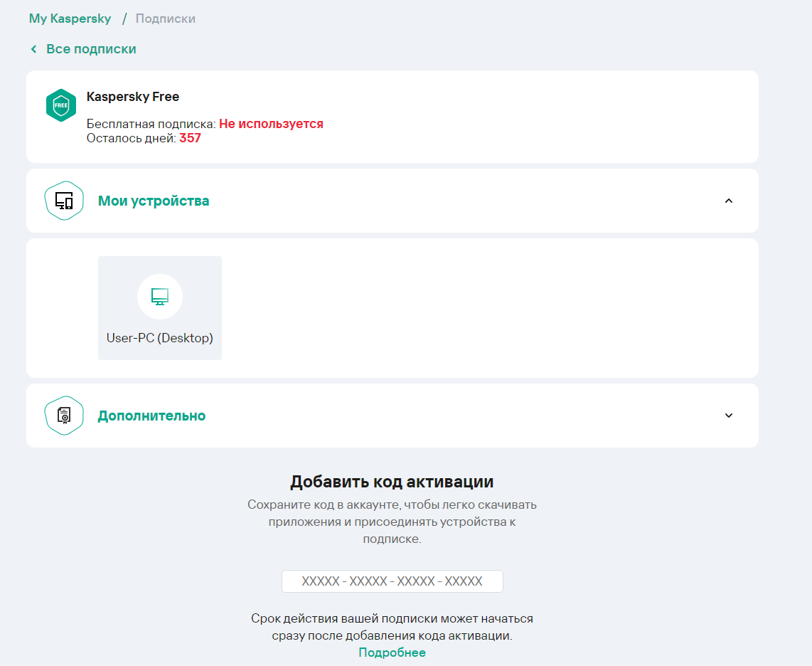Open the Подробнее link
Screen dimensions: 812x666
392,652
